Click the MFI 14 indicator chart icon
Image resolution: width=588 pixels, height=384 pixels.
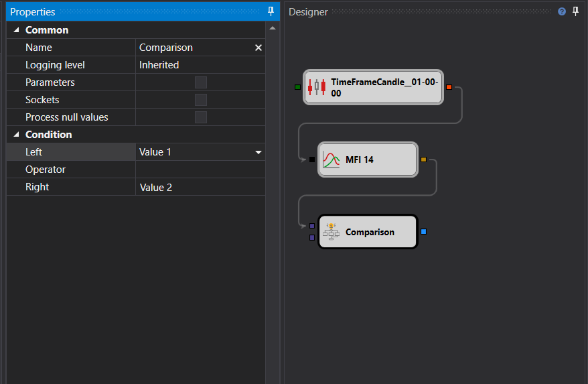click(331, 159)
